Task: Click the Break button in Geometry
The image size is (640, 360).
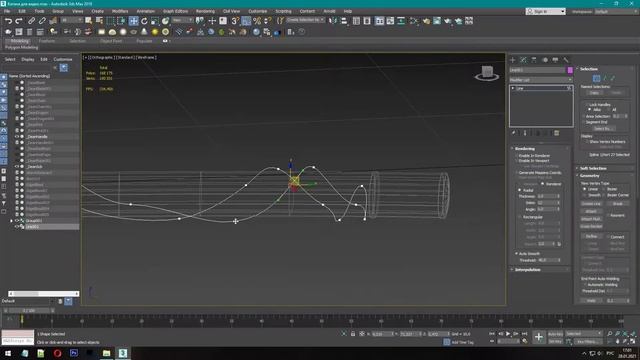Action: [x=617, y=204]
